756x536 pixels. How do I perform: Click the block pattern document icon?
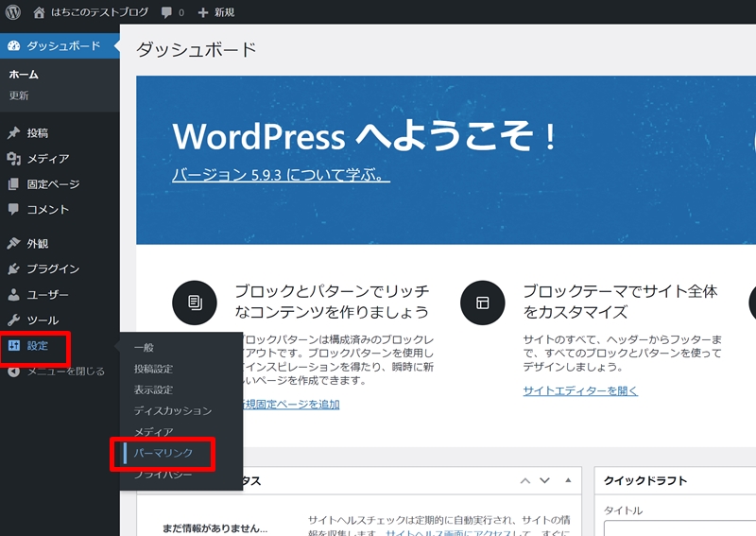195,303
